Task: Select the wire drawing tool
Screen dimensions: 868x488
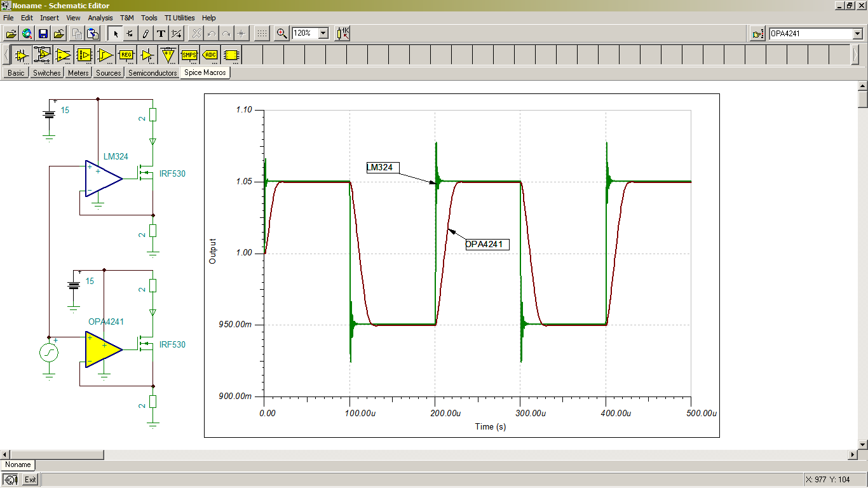Action: (130, 34)
